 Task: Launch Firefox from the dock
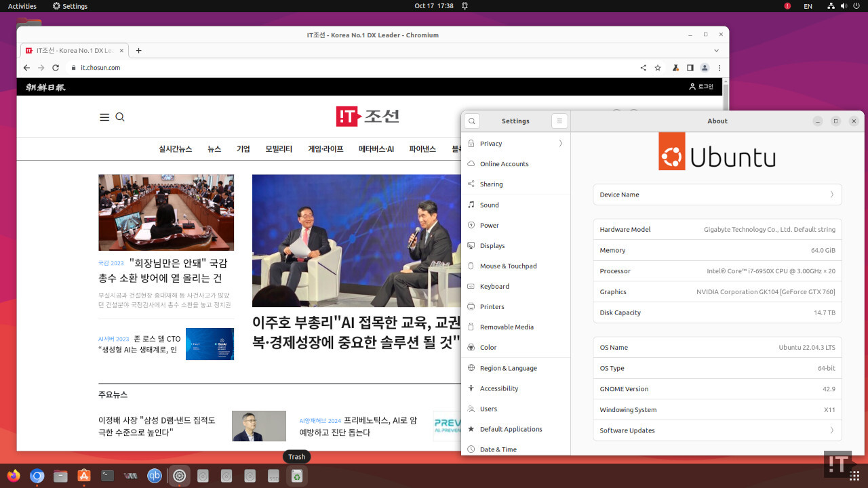(x=13, y=476)
